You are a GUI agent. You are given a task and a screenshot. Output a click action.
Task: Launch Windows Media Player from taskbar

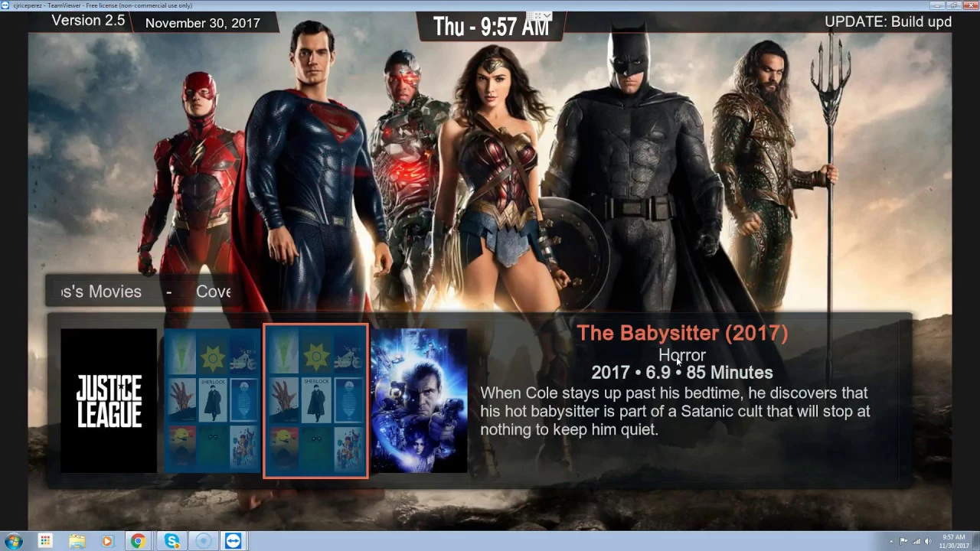coord(107,541)
